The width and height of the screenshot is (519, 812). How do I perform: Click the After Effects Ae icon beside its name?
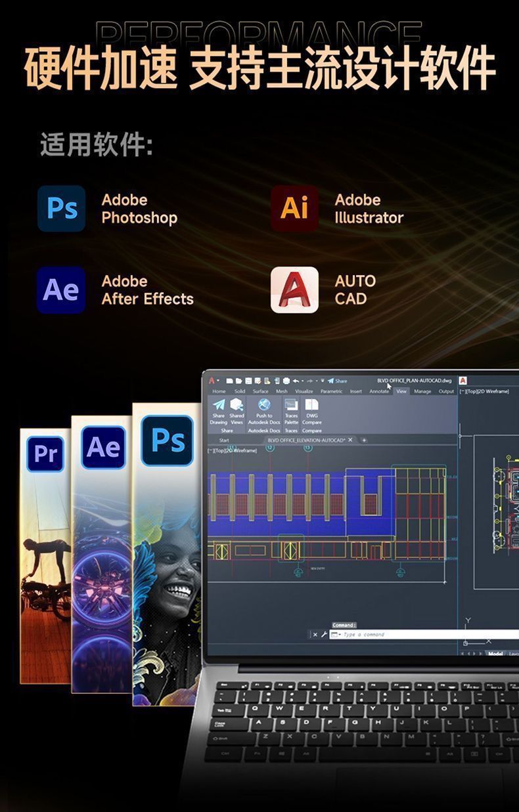(x=61, y=289)
